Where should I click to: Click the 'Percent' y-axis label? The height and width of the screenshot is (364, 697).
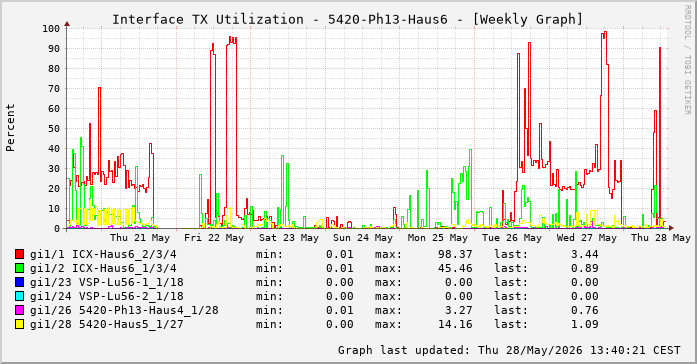(10, 128)
